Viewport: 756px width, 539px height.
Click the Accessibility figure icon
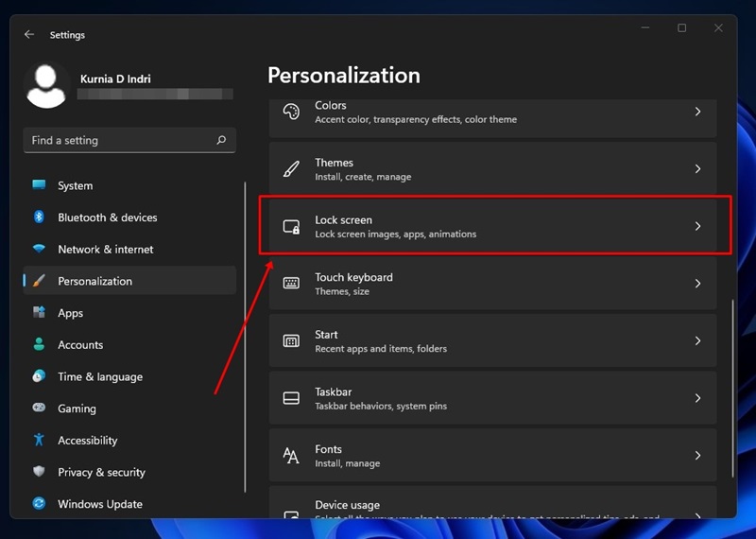click(39, 440)
